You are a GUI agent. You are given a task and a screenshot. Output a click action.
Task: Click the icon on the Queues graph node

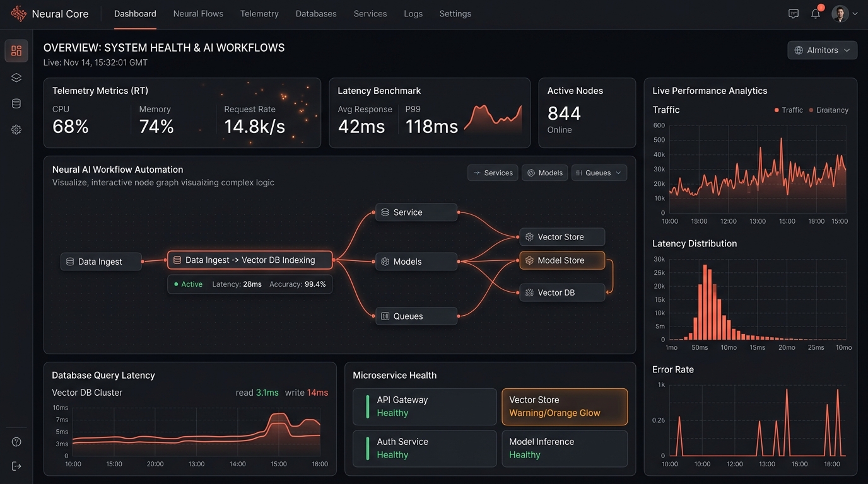[385, 316]
